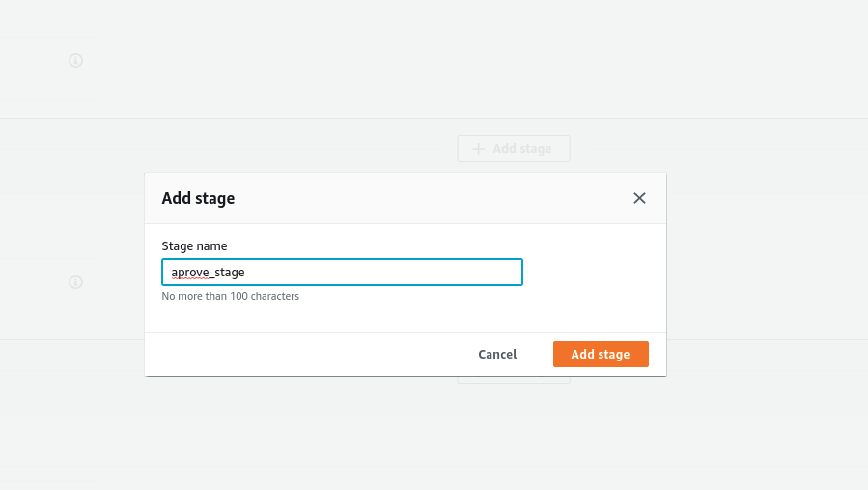Click the "Stage name" field label
868x490 pixels.
(194, 246)
